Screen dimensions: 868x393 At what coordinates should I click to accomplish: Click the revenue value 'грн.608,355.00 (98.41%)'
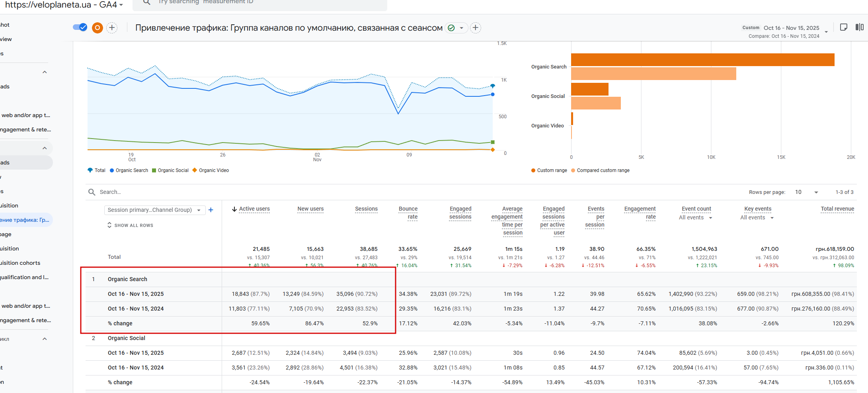tap(823, 294)
